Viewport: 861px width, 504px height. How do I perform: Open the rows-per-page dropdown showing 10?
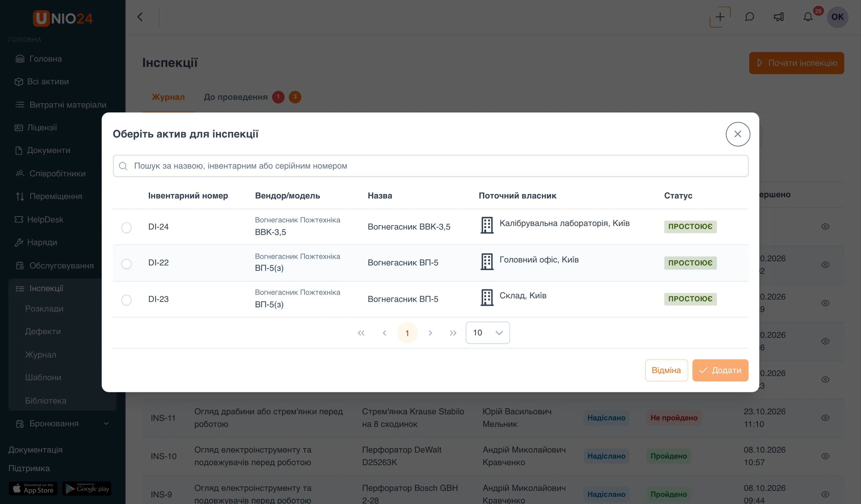tap(488, 332)
